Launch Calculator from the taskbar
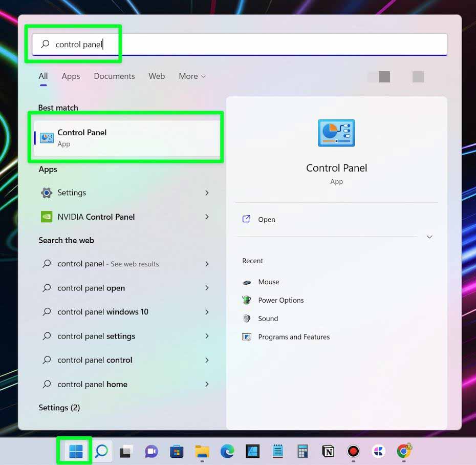The width and height of the screenshot is (476, 465). coord(302,451)
